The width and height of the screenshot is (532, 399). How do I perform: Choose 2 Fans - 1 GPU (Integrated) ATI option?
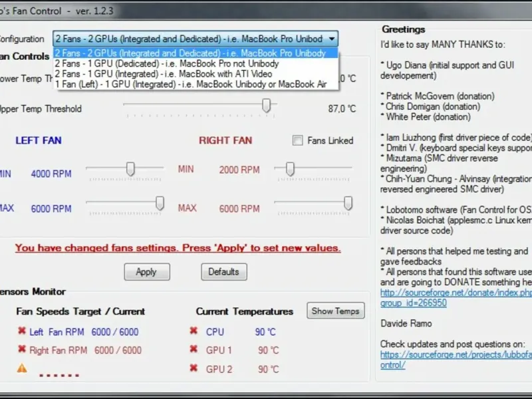coord(196,74)
